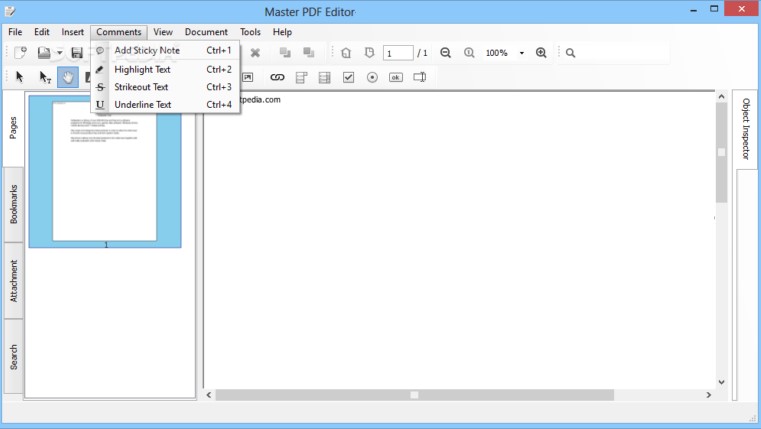Click the Send to back icon
The image size is (761, 429).
pyautogui.click(x=308, y=52)
